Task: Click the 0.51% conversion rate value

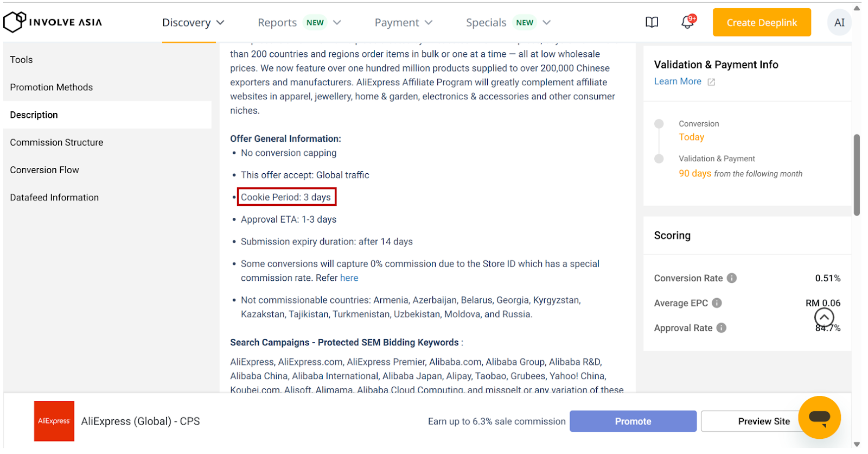Action: click(x=827, y=278)
